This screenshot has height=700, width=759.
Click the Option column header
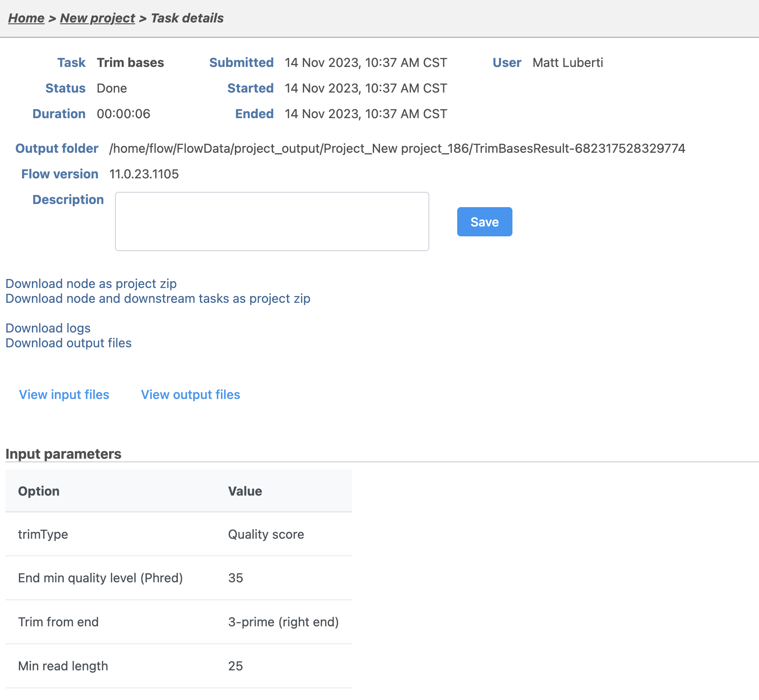pyautogui.click(x=39, y=492)
